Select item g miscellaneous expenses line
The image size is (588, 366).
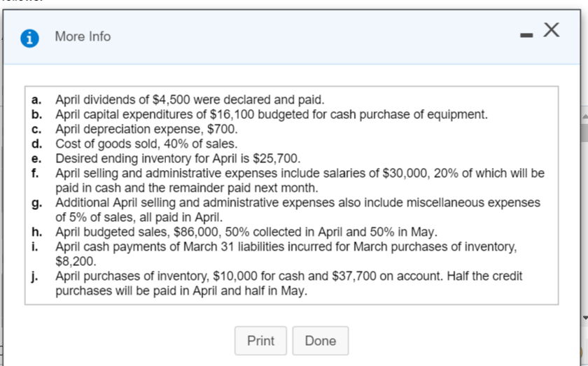click(x=297, y=202)
